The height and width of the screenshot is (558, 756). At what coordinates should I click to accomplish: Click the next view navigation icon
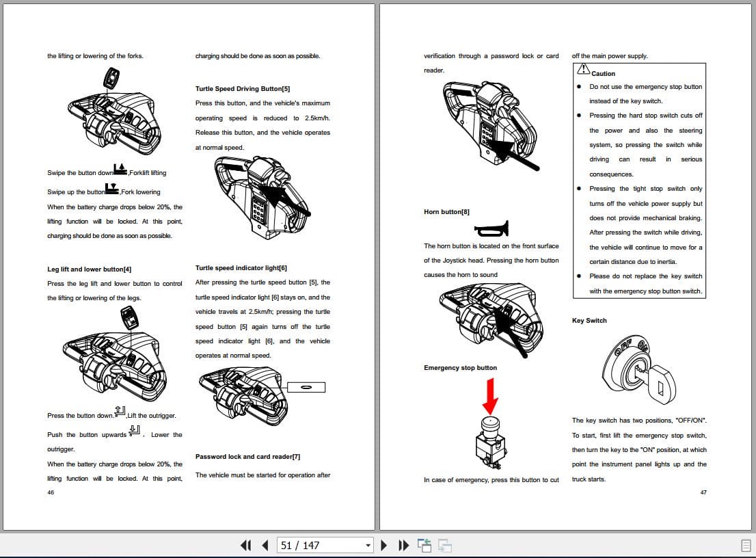click(445, 545)
